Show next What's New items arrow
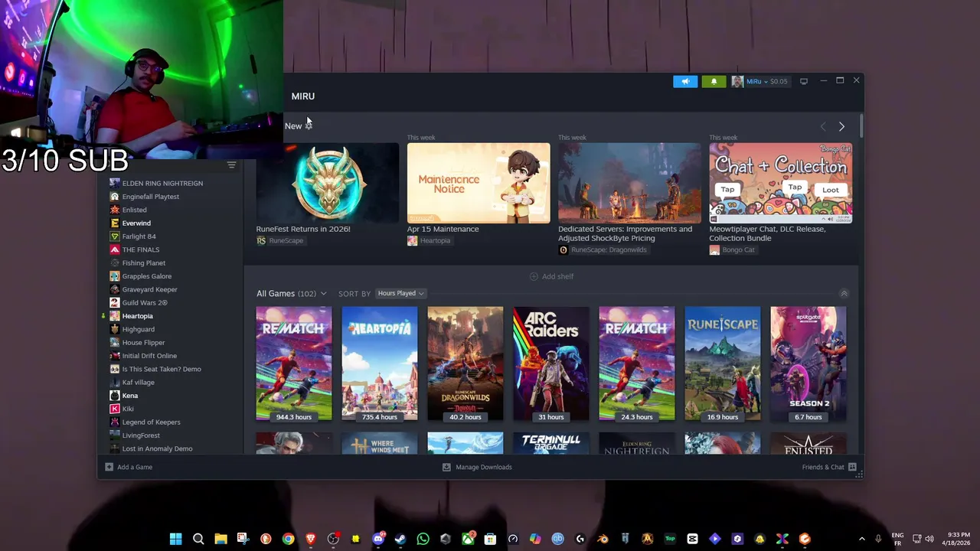The width and height of the screenshot is (980, 551). point(841,126)
